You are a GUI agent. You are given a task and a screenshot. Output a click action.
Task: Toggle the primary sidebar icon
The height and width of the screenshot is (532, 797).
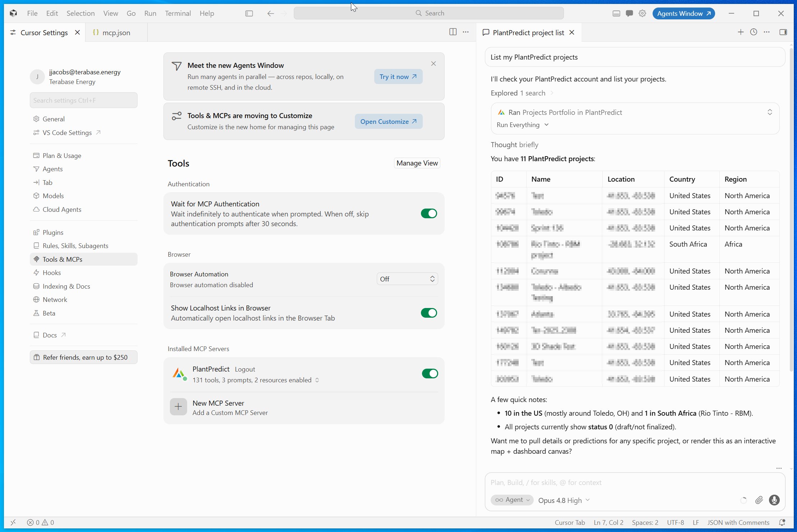249,13
